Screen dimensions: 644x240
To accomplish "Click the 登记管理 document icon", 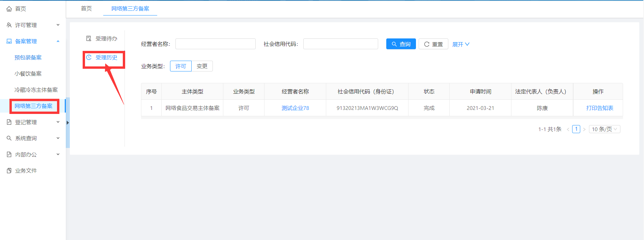I will (x=9, y=122).
